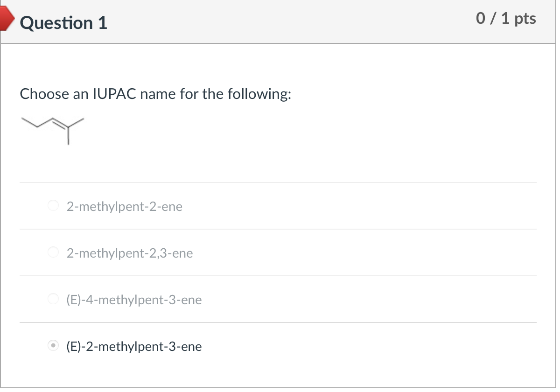The height and width of the screenshot is (392, 560).
Task: Click the 2-methylpent-2,3-ene answer label
Action: (x=130, y=253)
